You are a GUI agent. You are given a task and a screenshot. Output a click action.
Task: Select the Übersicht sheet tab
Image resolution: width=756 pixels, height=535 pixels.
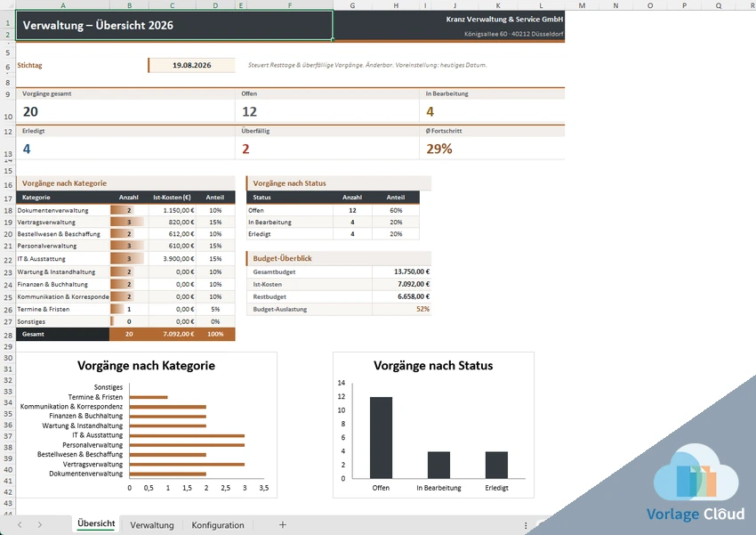(96, 523)
